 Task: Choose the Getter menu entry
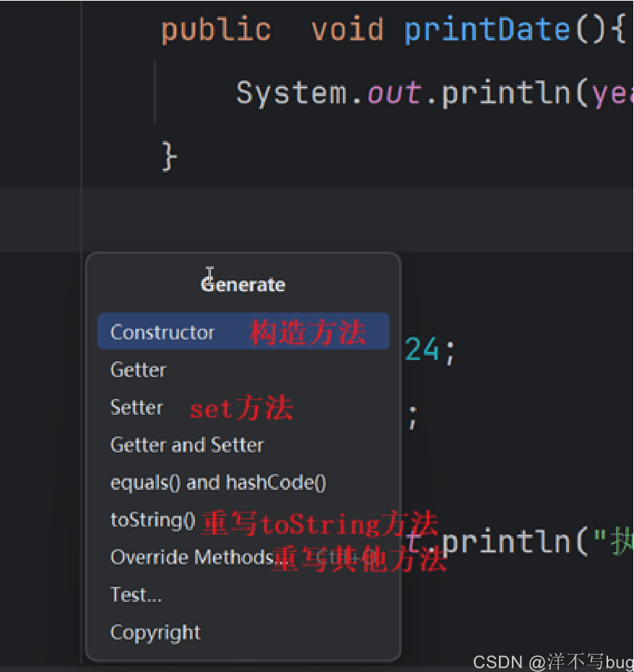pyautogui.click(x=243, y=369)
